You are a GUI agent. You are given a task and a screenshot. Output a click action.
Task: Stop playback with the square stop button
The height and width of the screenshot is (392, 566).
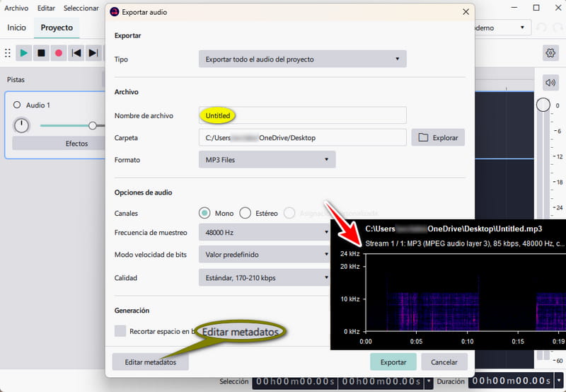pos(41,53)
